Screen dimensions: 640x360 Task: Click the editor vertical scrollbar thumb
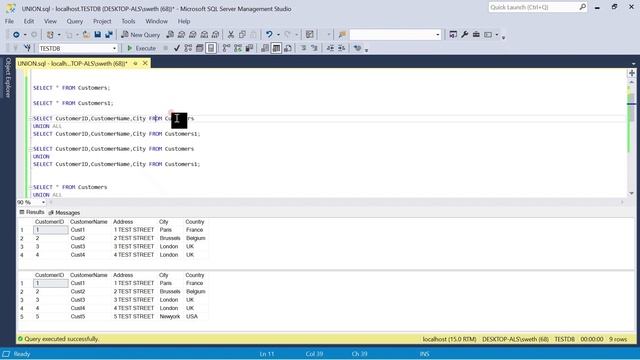tap(631, 107)
